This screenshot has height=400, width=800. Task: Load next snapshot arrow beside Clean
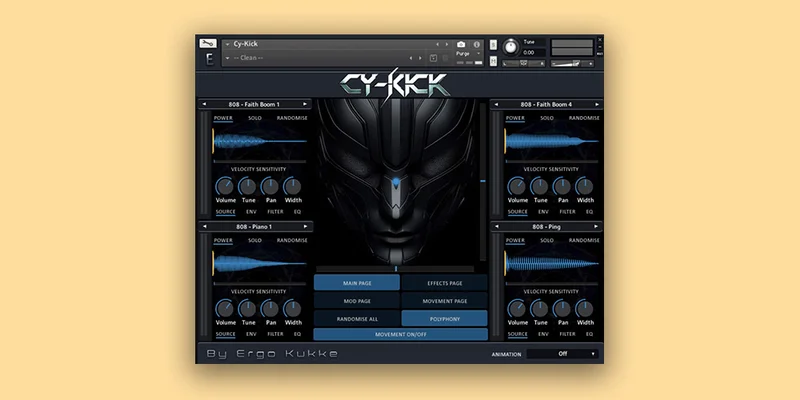pyautogui.click(x=420, y=58)
